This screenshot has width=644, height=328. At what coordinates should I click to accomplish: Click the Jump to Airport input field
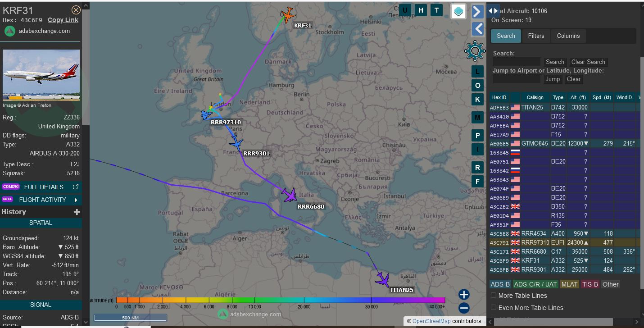(x=516, y=79)
